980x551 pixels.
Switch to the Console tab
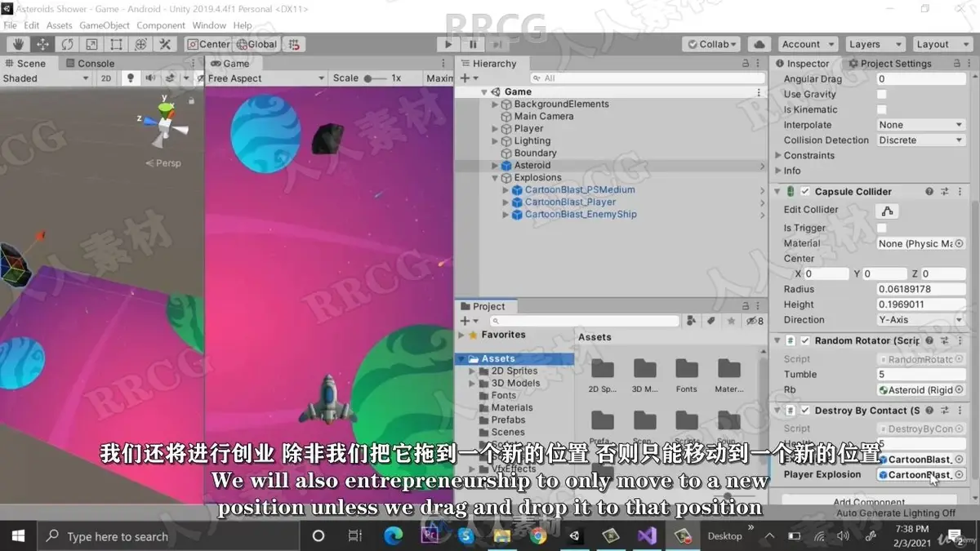click(90, 64)
